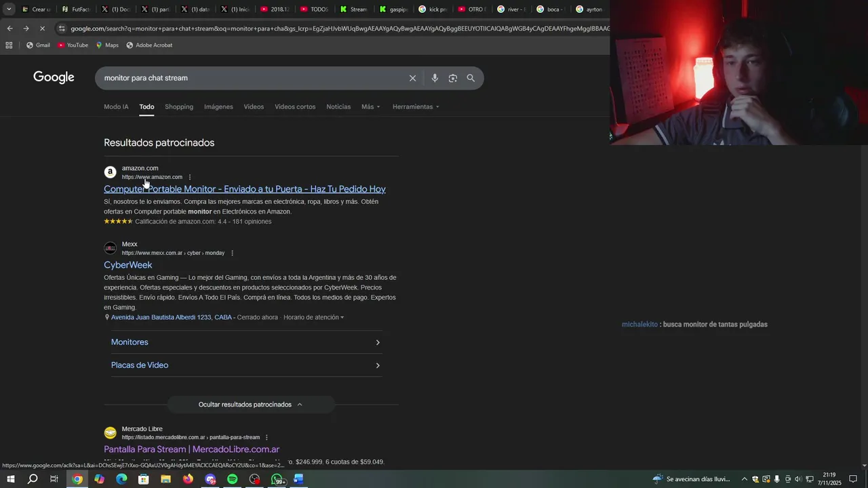Show hidden system tray icons

[745, 479]
